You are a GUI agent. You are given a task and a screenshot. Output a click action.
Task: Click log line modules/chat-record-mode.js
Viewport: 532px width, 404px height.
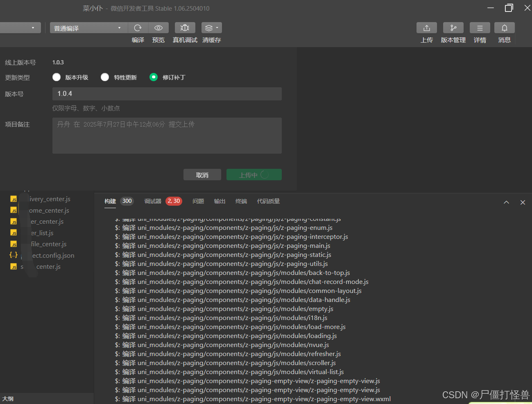pyautogui.click(x=242, y=282)
